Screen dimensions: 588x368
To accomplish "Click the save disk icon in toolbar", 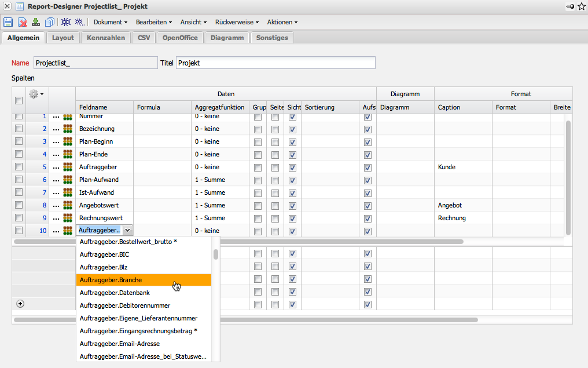I will [8, 22].
